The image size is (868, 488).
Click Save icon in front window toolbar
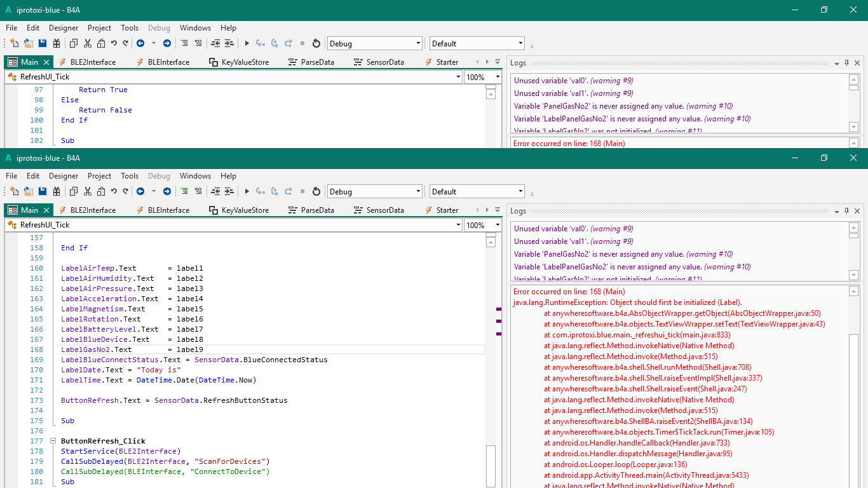[x=43, y=191]
